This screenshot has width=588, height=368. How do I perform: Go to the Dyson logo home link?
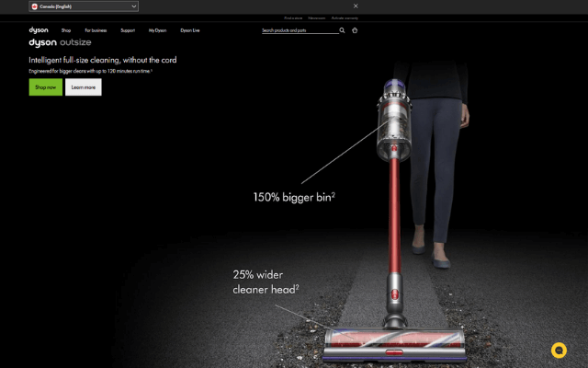coord(39,30)
